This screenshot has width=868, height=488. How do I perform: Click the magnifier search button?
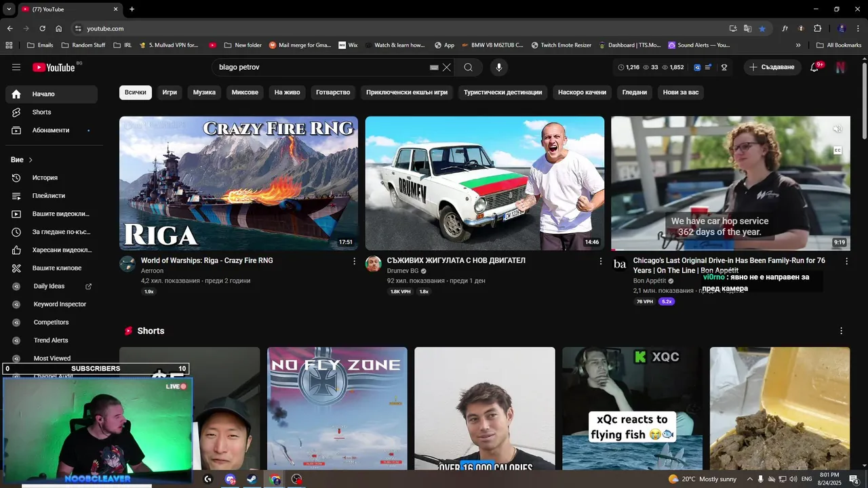[x=468, y=67]
